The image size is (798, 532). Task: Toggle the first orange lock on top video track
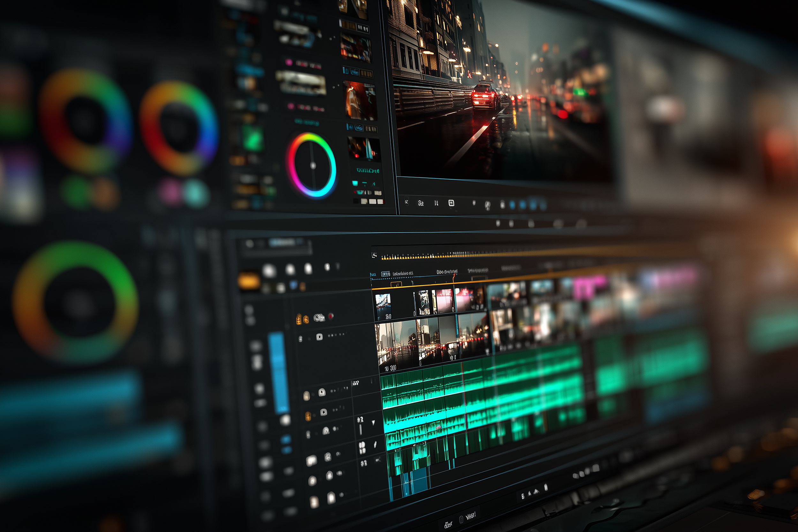pos(298,319)
